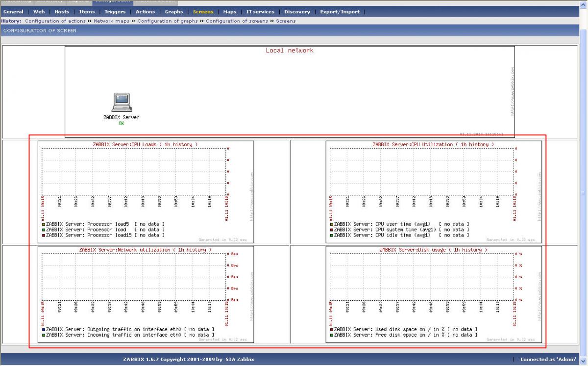Follow the Network maps history link
The height and width of the screenshot is (366, 588).
(112, 21)
